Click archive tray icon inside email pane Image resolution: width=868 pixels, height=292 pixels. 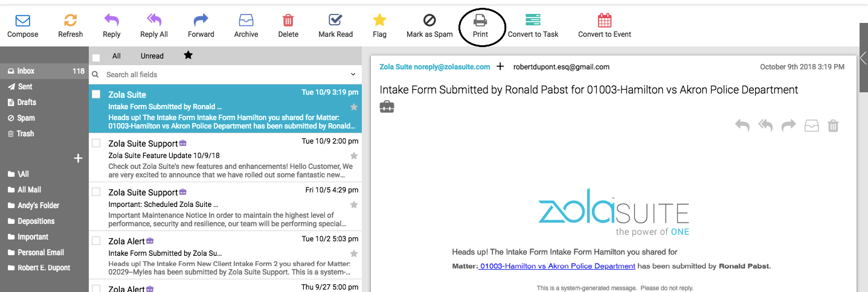(812, 125)
